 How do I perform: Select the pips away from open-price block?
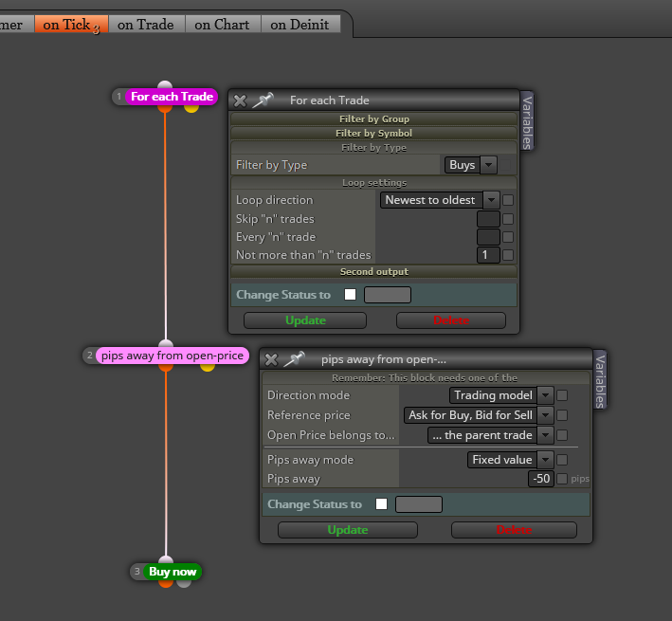coord(173,356)
